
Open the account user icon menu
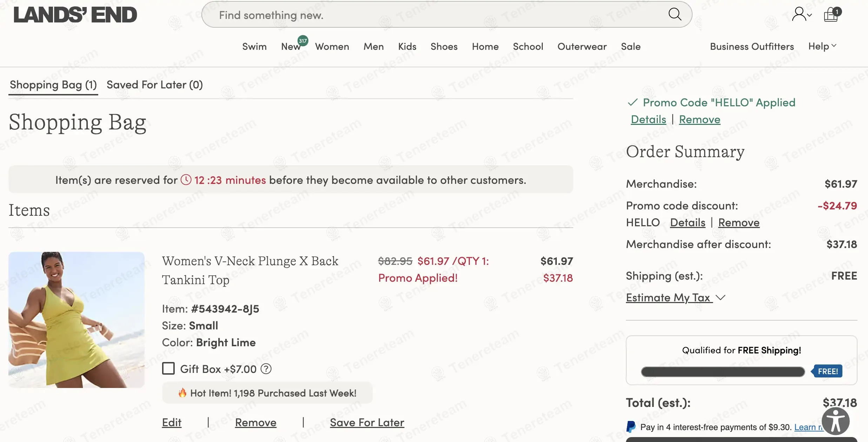point(802,14)
